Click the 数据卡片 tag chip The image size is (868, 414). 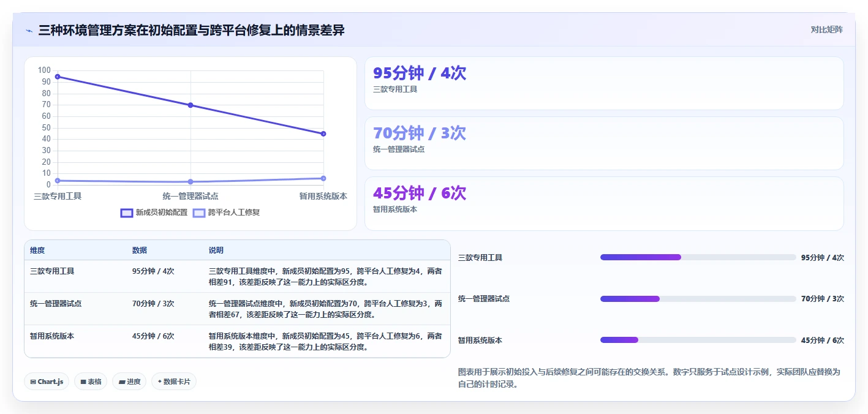point(174,382)
